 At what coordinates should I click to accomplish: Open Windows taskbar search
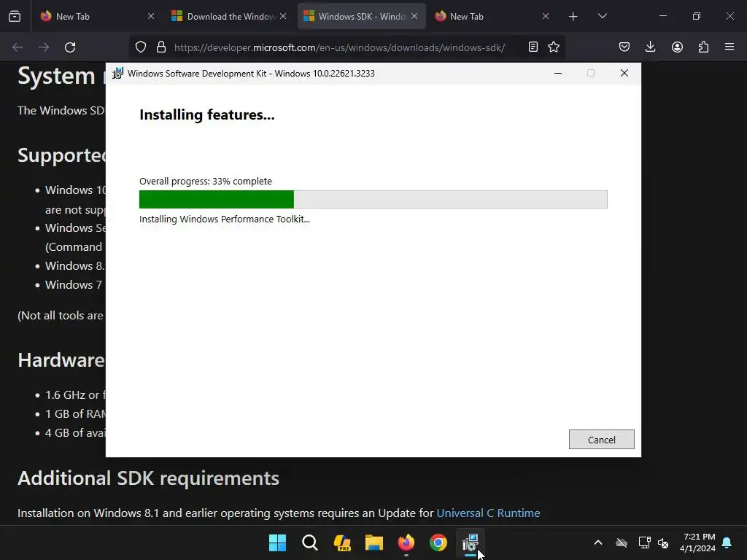point(309,542)
